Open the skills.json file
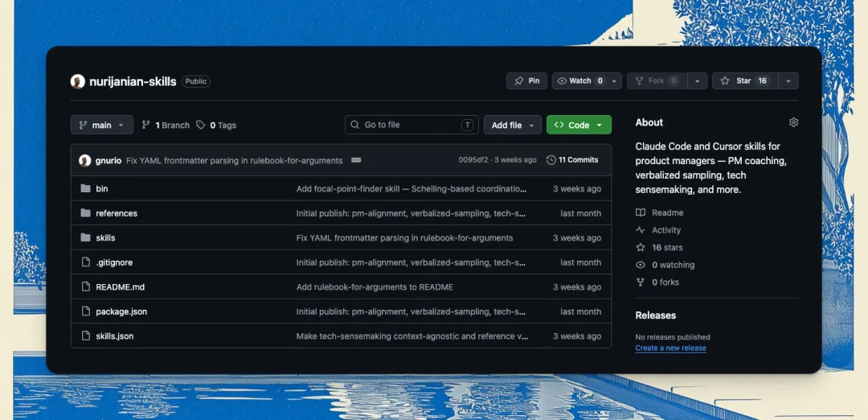 coord(115,336)
